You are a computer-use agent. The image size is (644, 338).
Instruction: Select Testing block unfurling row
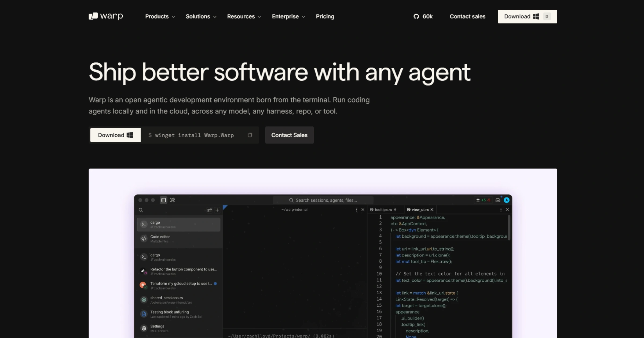click(179, 314)
